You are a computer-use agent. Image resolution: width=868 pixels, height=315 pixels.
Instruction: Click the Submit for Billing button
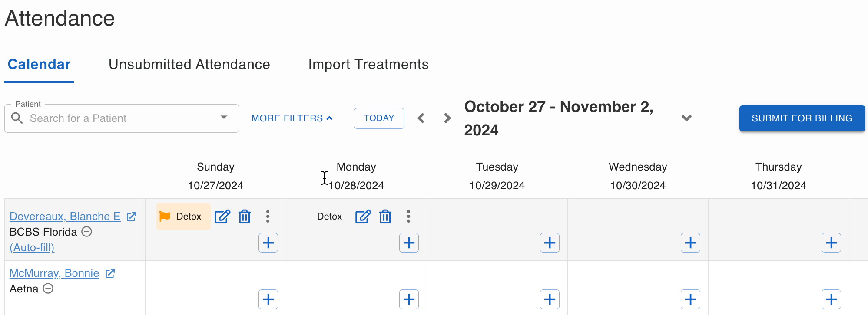[x=802, y=118]
